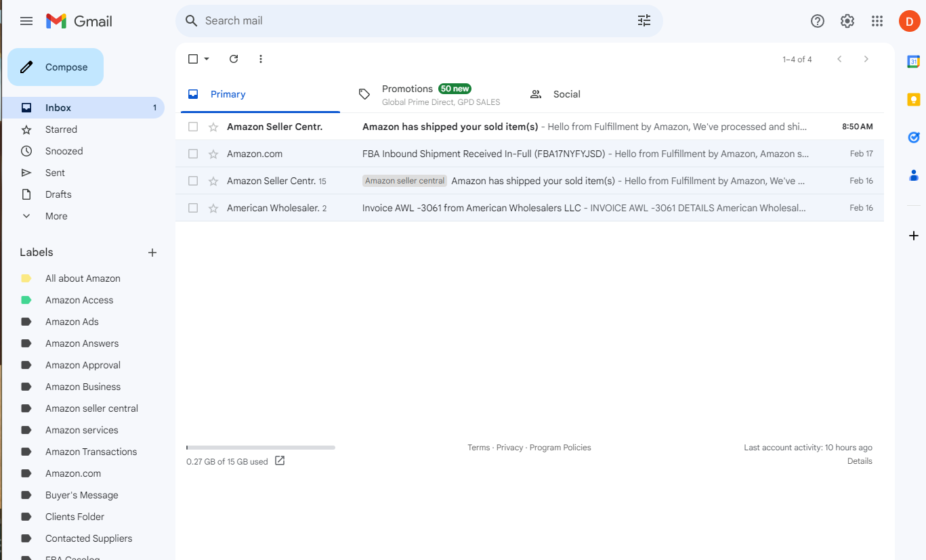The image size is (926, 560).
Task: Open the Amazon.com sidebar label
Action: [x=73, y=473]
